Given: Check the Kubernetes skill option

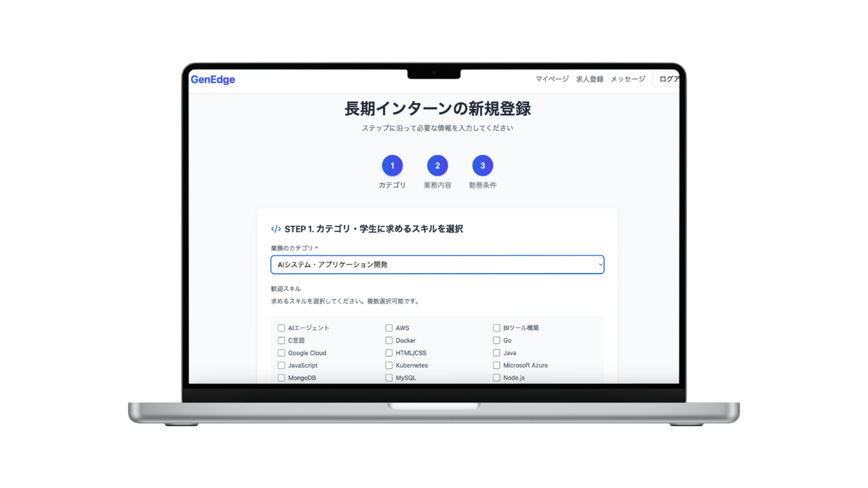Looking at the screenshot, I should (389, 365).
